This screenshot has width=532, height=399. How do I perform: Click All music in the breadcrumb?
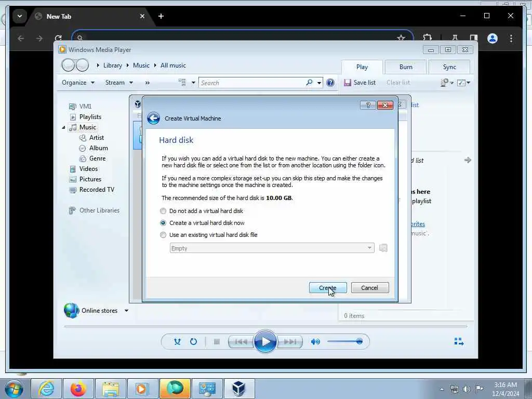point(173,65)
